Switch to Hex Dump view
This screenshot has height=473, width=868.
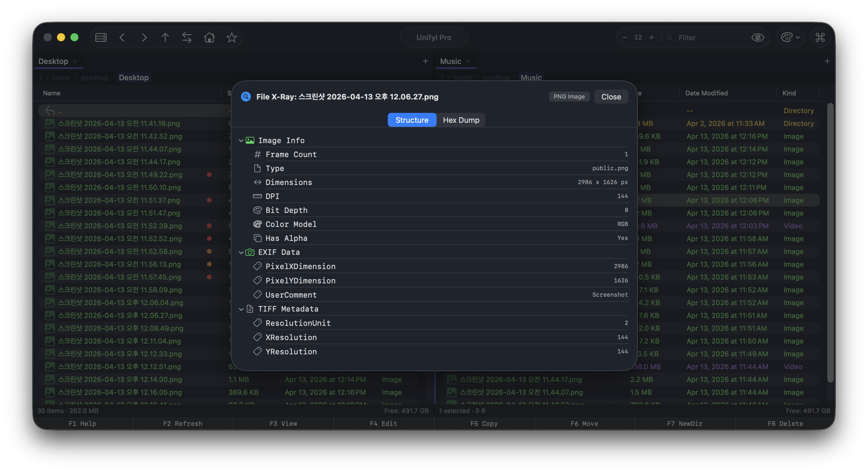click(461, 120)
